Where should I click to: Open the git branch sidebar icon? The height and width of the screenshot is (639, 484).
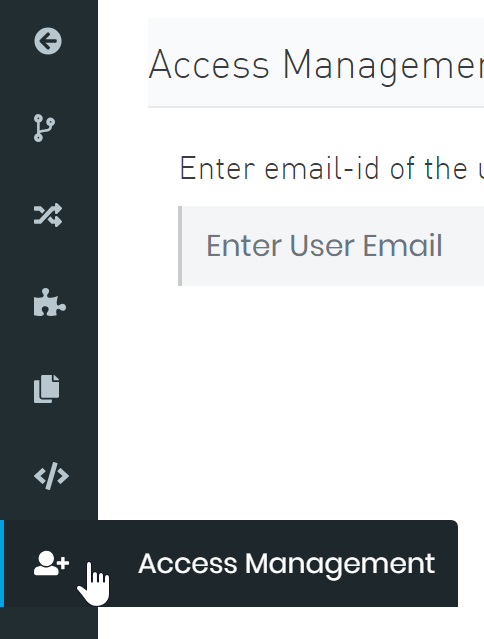(x=44, y=128)
